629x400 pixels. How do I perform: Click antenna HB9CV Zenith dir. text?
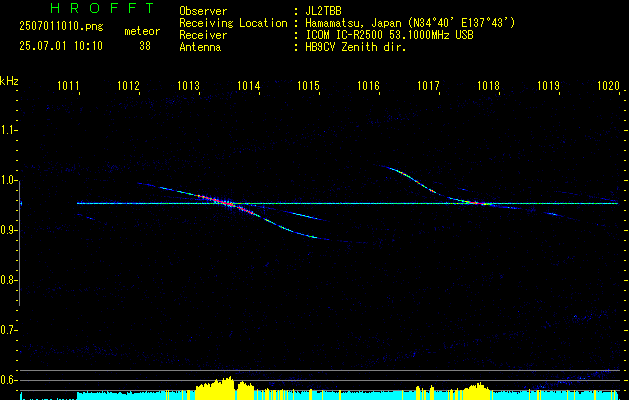[x=356, y=47]
